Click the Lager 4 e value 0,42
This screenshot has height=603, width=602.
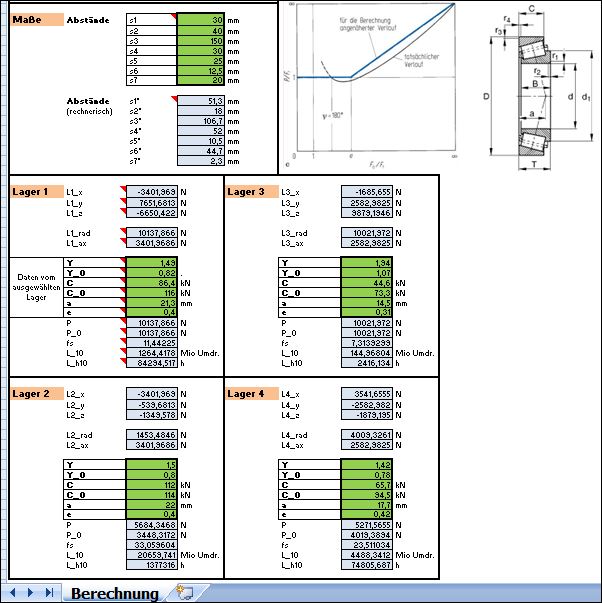pos(368,512)
